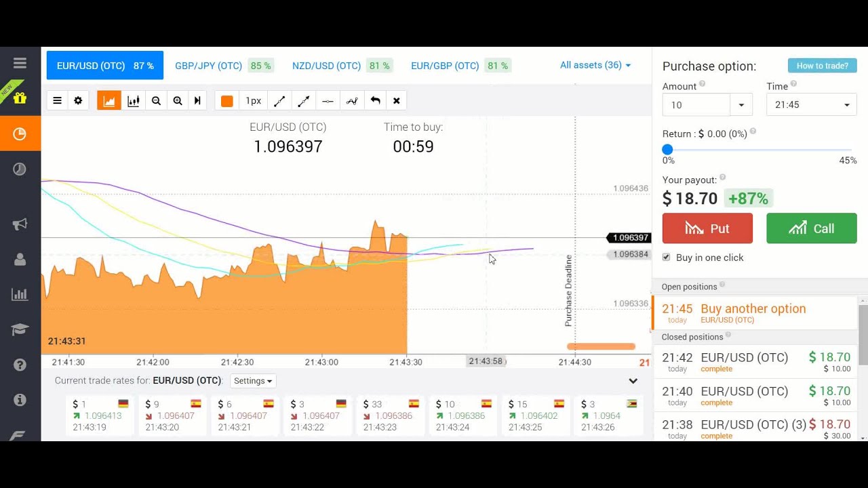Expand the All assets (36) dropdown

click(x=595, y=65)
